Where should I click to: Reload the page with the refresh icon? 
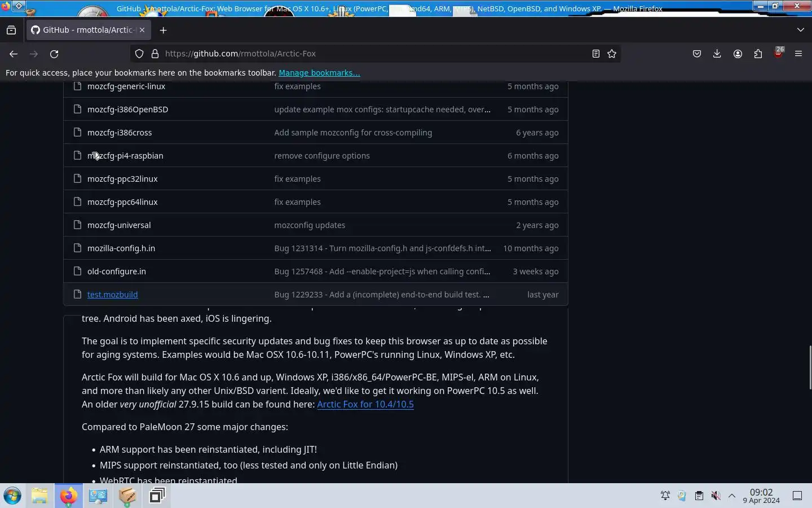coord(54,54)
